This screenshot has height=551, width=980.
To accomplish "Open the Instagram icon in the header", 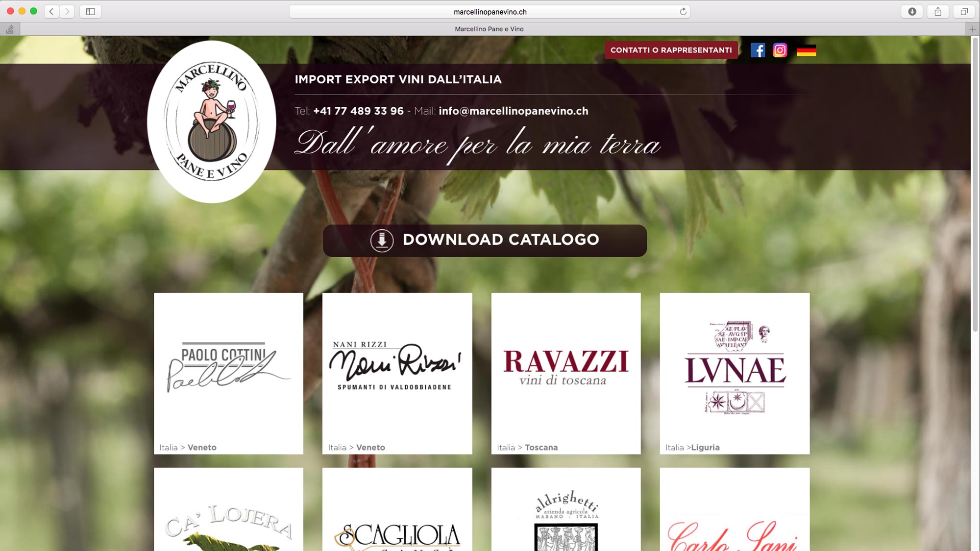I will (780, 50).
